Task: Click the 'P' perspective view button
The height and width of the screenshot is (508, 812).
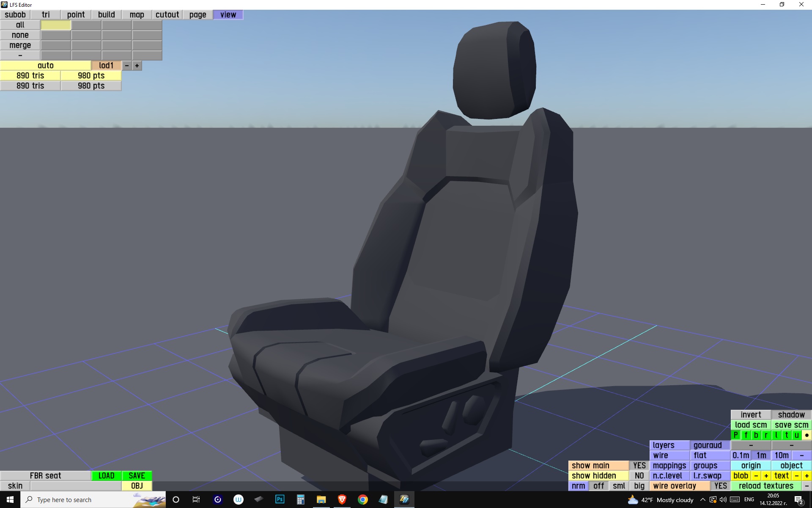Action: [x=735, y=435]
